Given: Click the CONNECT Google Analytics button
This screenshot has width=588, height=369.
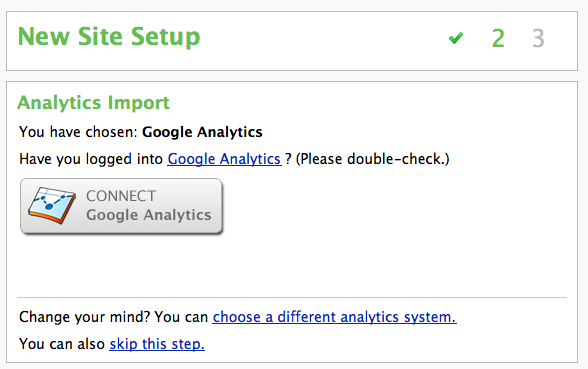Looking at the screenshot, I should point(122,206).
